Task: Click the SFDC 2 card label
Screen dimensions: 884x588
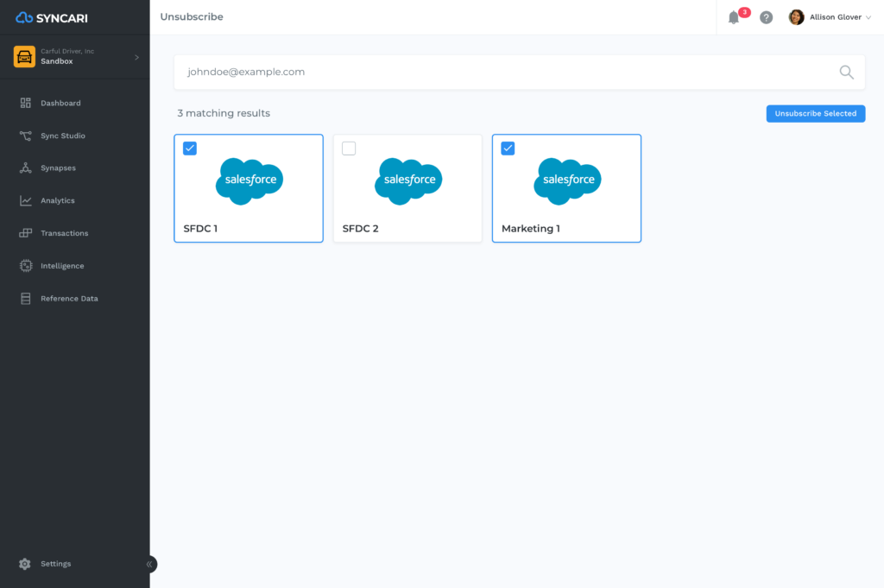Action: [360, 228]
